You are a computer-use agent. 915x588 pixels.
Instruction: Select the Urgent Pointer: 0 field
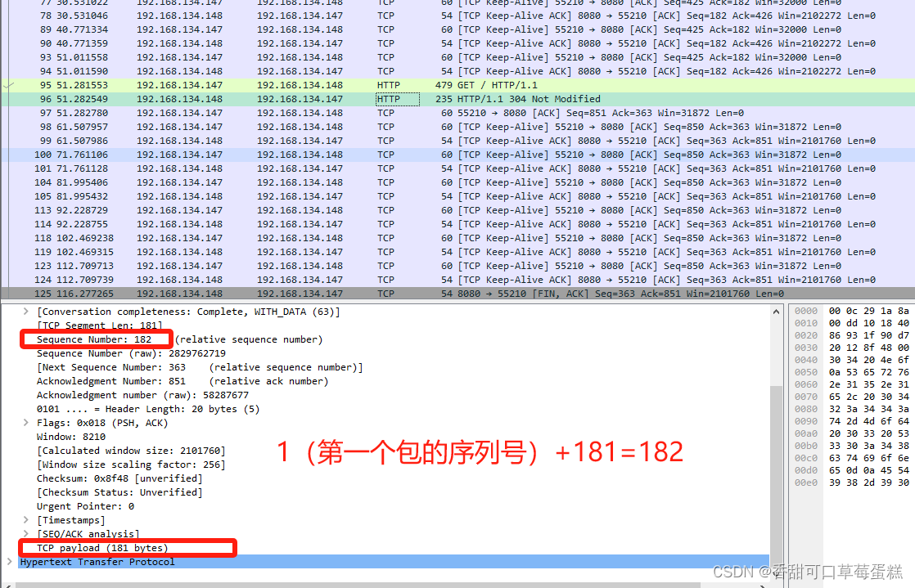click(90, 506)
